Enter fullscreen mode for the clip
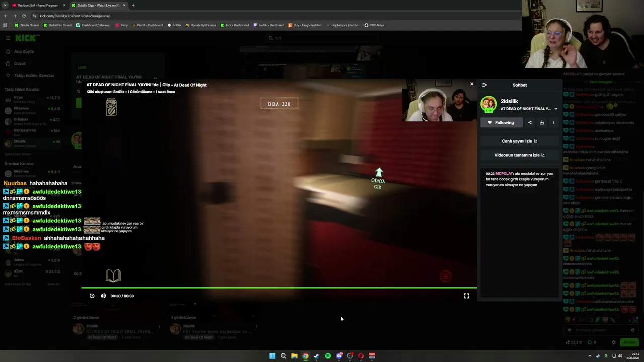 point(466,296)
